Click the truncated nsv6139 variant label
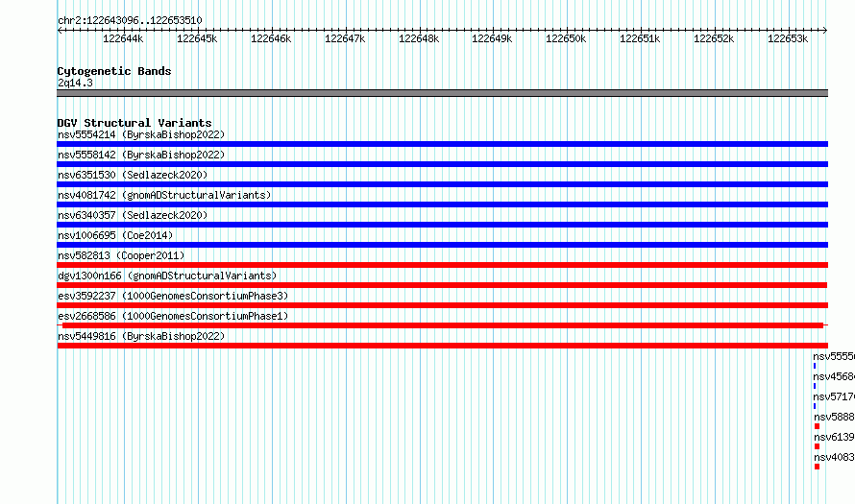Image resolution: width=855 pixels, height=504 pixels. (834, 437)
